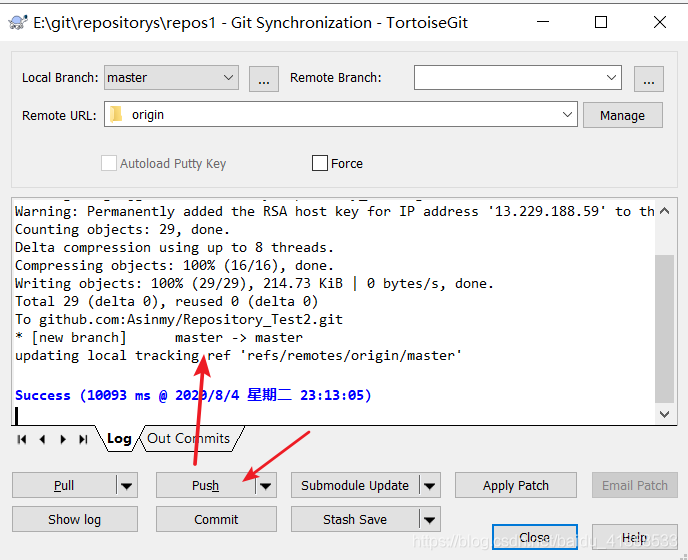The height and width of the screenshot is (560, 688).
Task: Click the 'Total 29 (delta 0)' log line
Action: click(x=167, y=302)
